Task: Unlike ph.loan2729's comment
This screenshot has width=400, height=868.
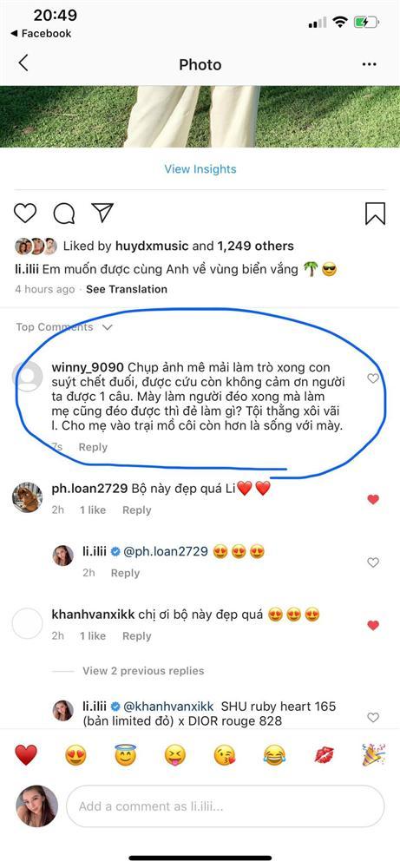Action: click(x=373, y=499)
